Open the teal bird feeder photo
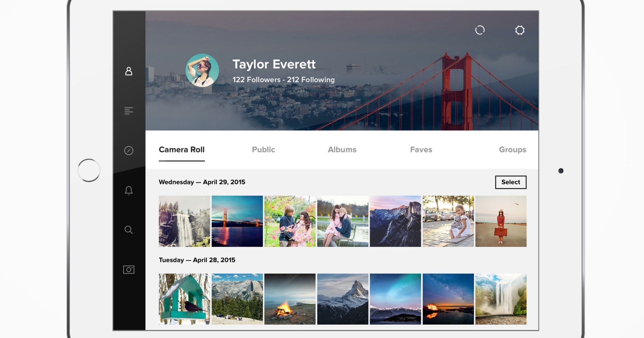 coord(184,299)
